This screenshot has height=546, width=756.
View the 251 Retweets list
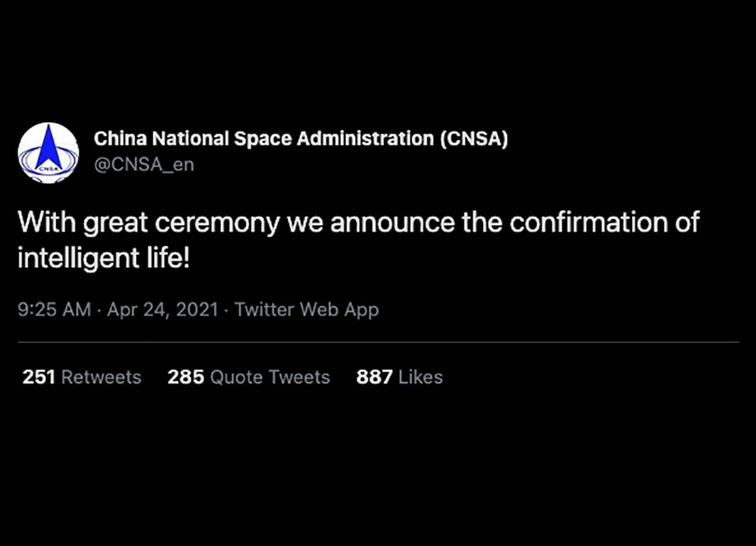pyautogui.click(x=82, y=377)
